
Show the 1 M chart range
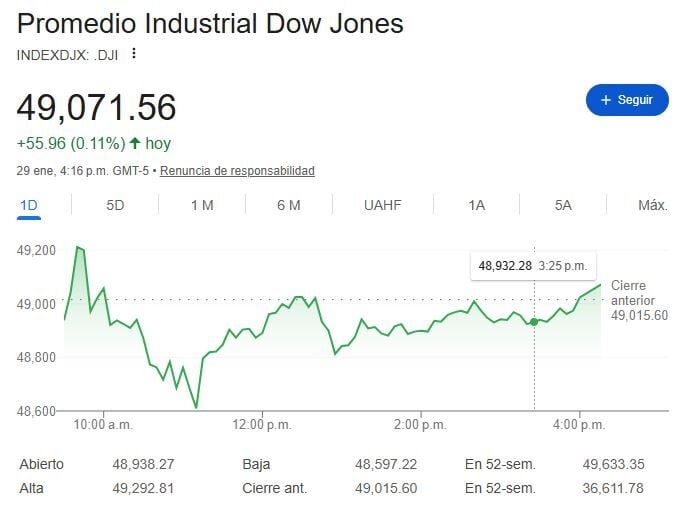[x=202, y=205]
